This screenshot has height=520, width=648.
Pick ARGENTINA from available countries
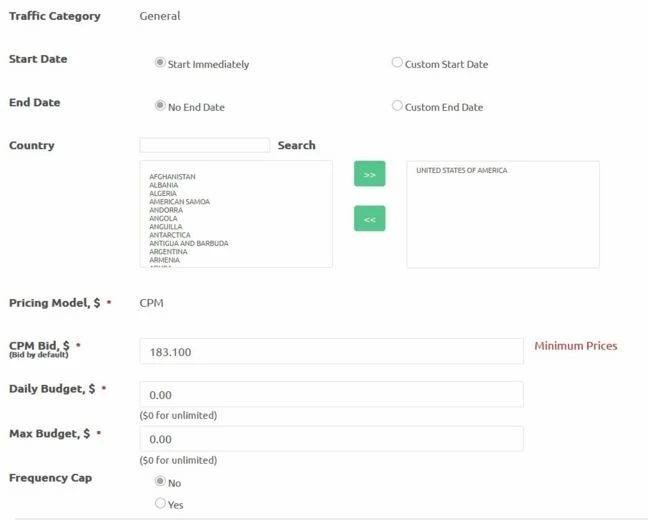(x=168, y=252)
